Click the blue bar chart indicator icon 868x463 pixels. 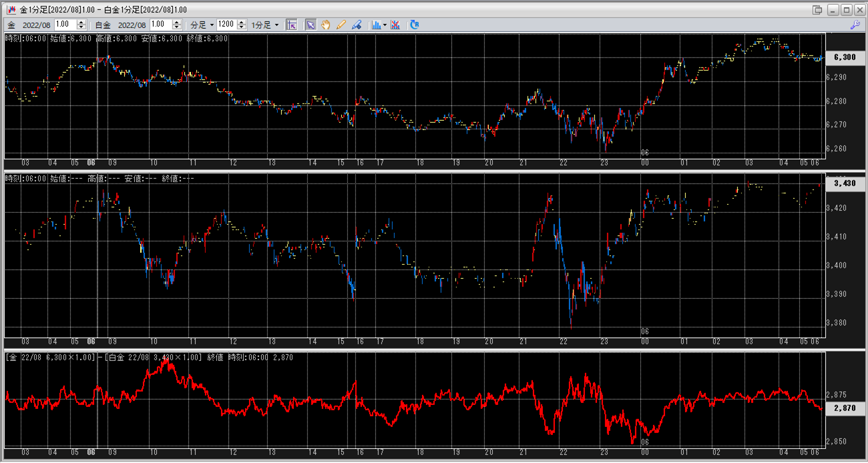pyautogui.click(x=376, y=25)
